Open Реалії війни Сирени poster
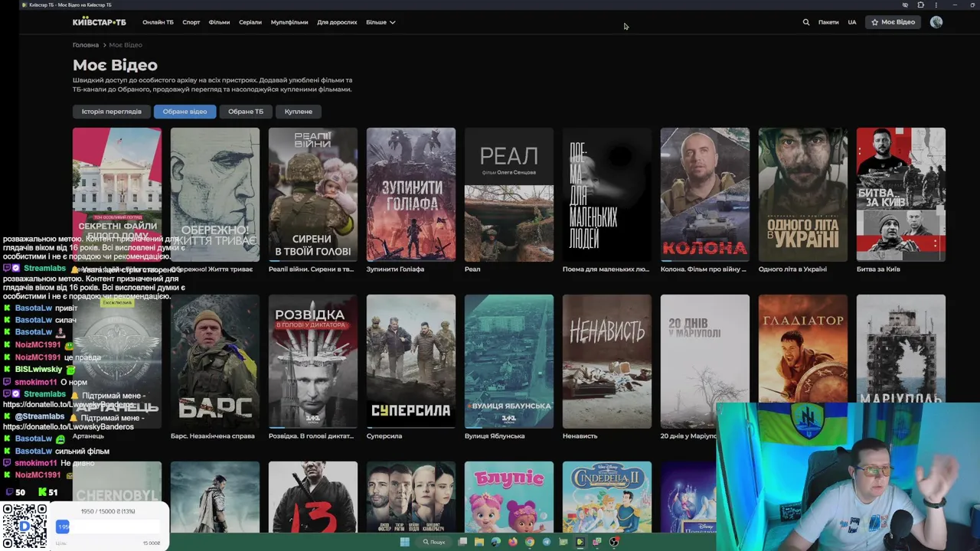 tap(313, 194)
